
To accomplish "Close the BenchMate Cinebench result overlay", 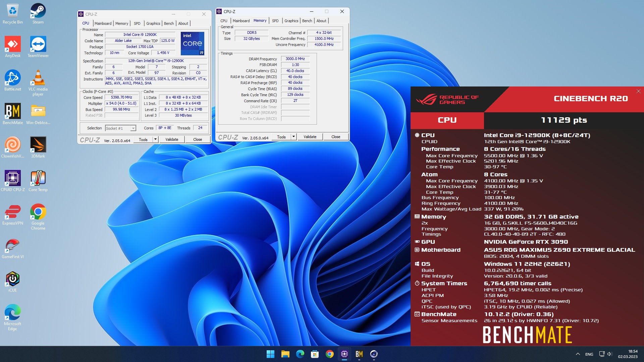I will pyautogui.click(x=638, y=91).
